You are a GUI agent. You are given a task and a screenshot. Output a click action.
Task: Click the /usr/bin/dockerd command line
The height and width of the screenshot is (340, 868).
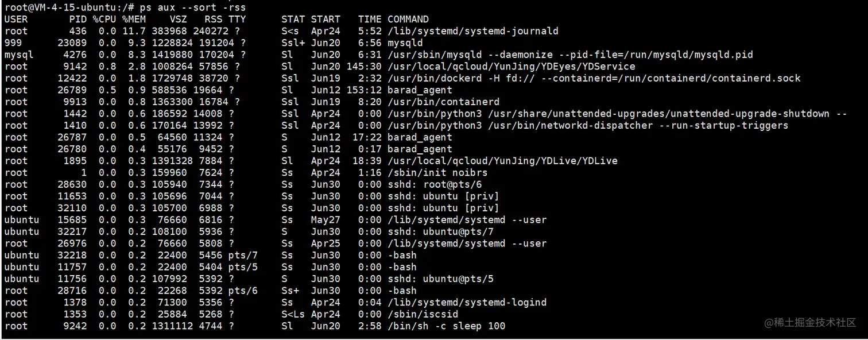[594, 78]
